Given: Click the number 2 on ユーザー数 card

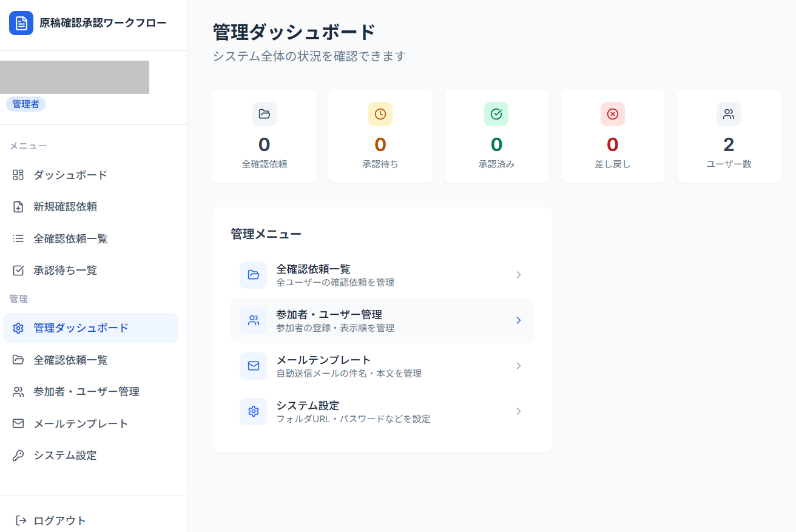Looking at the screenshot, I should pyautogui.click(x=729, y=144).
